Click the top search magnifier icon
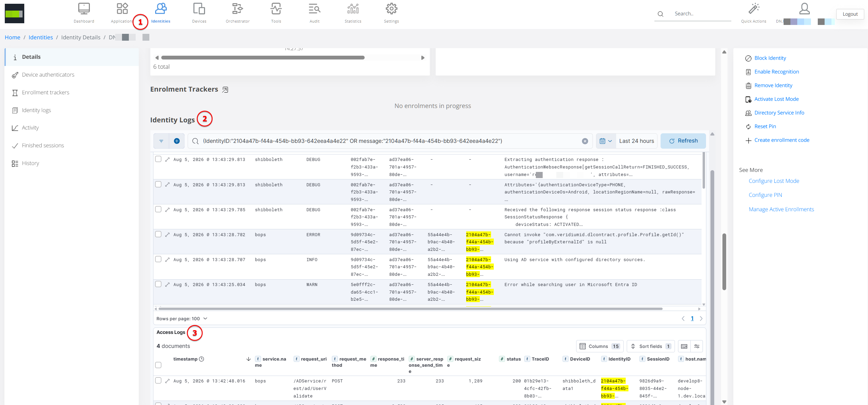Screen dimensions: 868x405 coord(661,14)
